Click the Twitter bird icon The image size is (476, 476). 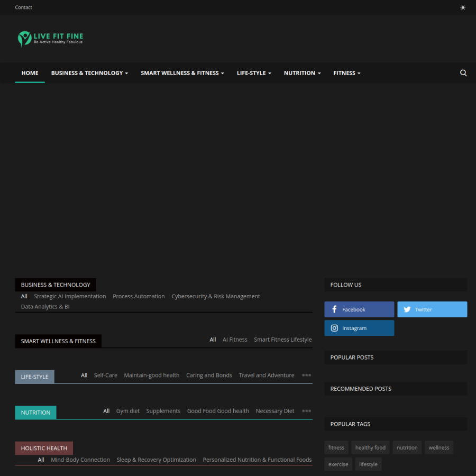(x=407, y=309)
